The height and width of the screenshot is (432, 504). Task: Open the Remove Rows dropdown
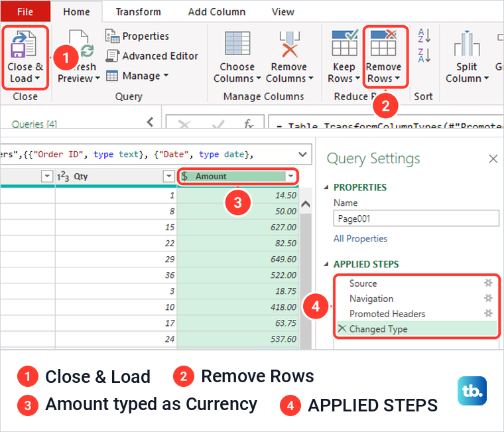(397, 78)
